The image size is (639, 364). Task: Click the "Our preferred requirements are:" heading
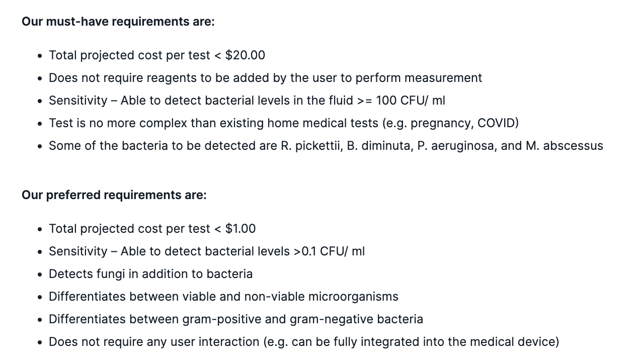114,195
